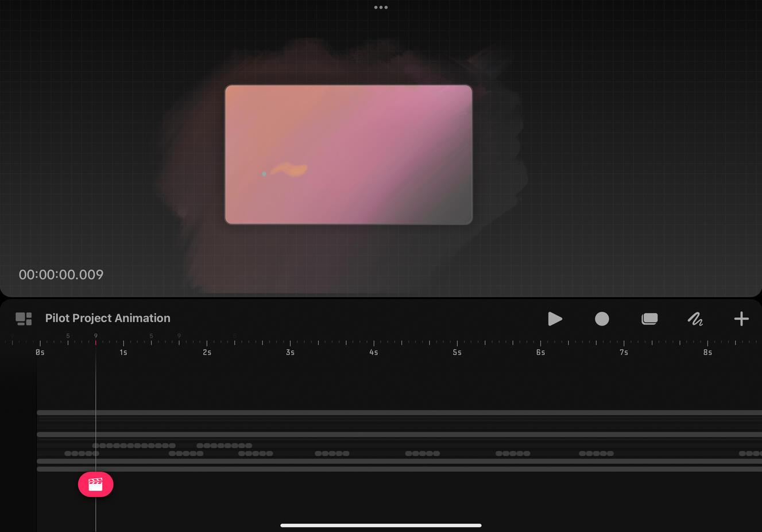The width and height of the screenshot is (762, 532).
Task: Select lower-row keyframe cluster between 3s and 4s
Action: (x=332, y=453)
